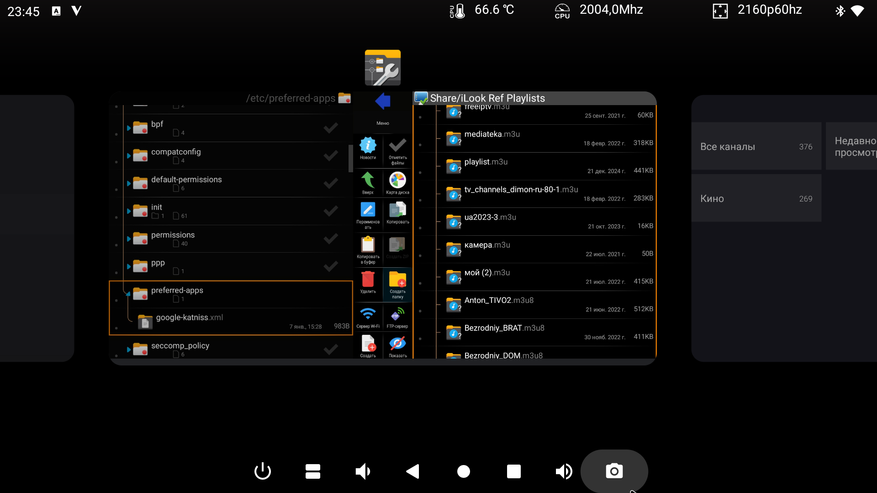Click the /etc/preferred-apps path header

click(290, 98)
